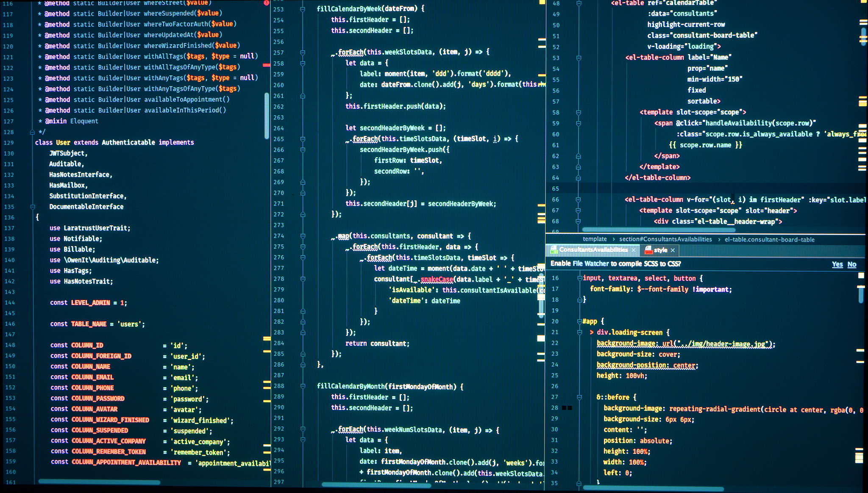Collapse div.loading-screen block at line 21

click(579, 332)
